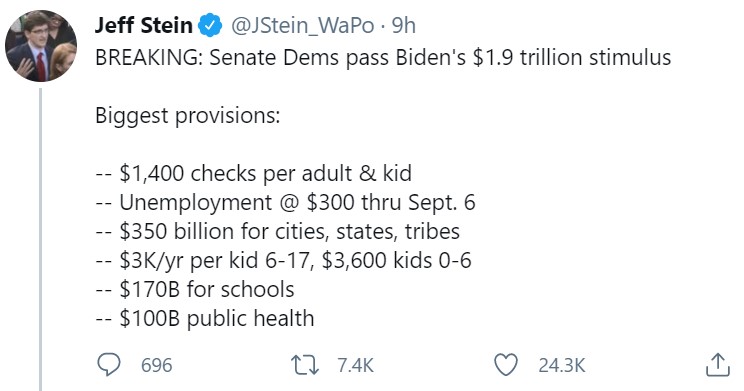
Task: Visit the @JStein_WaPo handle
Action: click(x=303, y=26)
